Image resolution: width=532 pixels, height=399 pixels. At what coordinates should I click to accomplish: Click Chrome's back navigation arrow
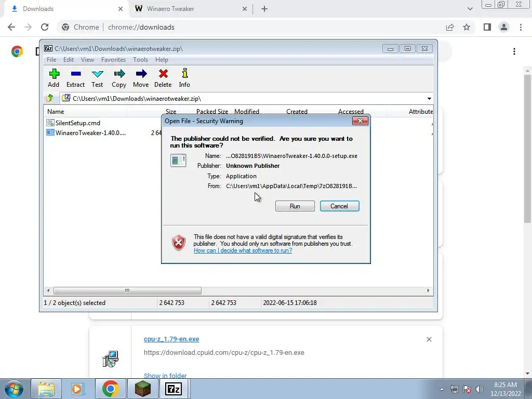click(x=11, y=27)
